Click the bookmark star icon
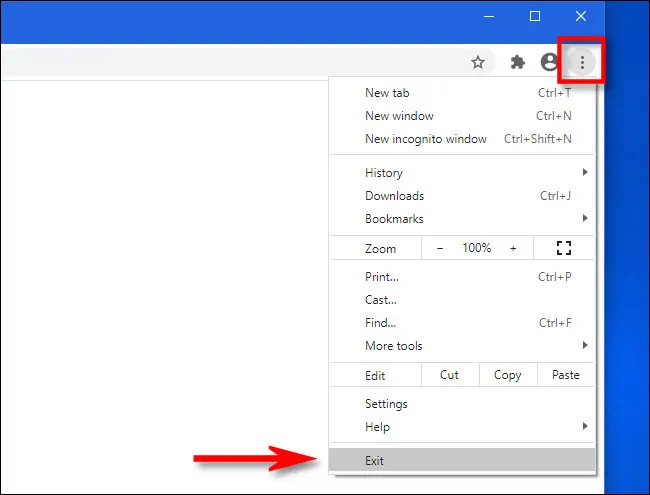Screen dimensions: 650x495 pos(478,62)
